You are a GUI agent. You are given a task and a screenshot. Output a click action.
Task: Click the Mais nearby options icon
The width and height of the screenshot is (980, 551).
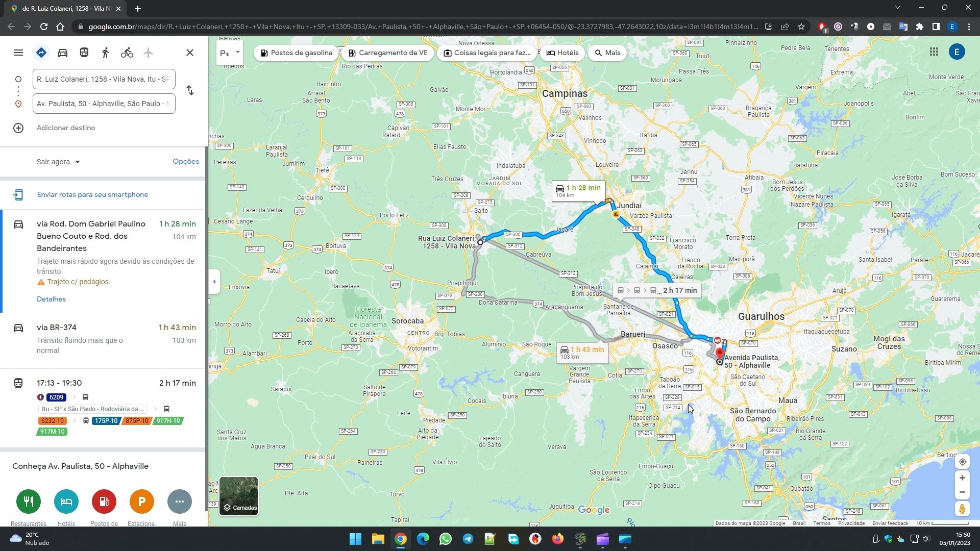(x=180, y=502)
